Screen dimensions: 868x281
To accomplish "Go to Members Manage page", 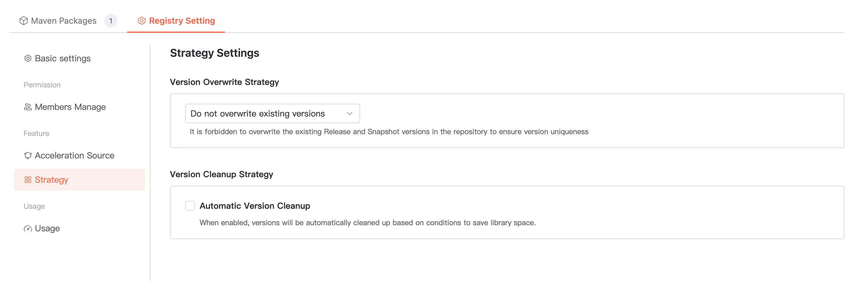I will click(x=70, y=107).
